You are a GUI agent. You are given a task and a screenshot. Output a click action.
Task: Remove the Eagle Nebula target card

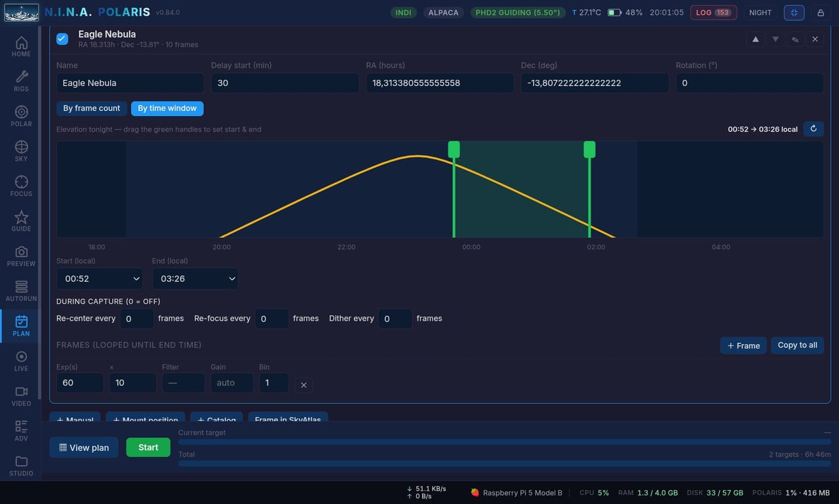tap(815, 39)
